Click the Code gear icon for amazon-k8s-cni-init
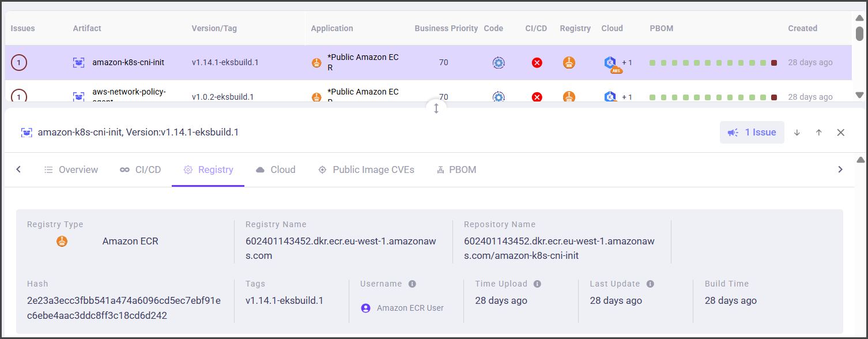This screenshot has height=339, width=868. 499,63
